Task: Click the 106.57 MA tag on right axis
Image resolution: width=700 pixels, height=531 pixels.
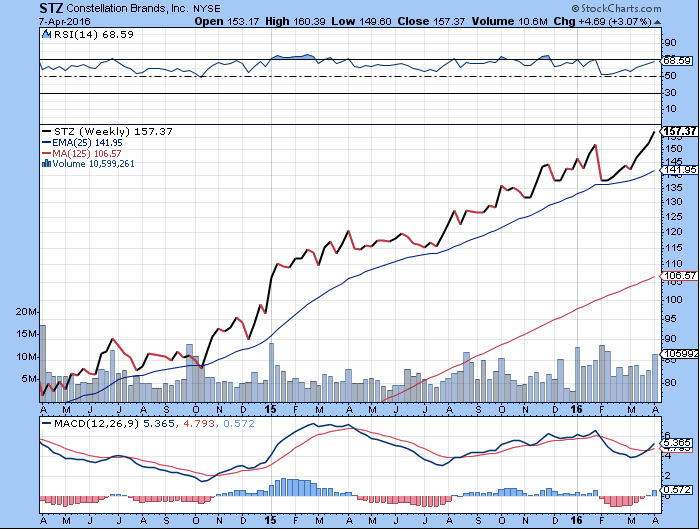Action: coord(679,276)
